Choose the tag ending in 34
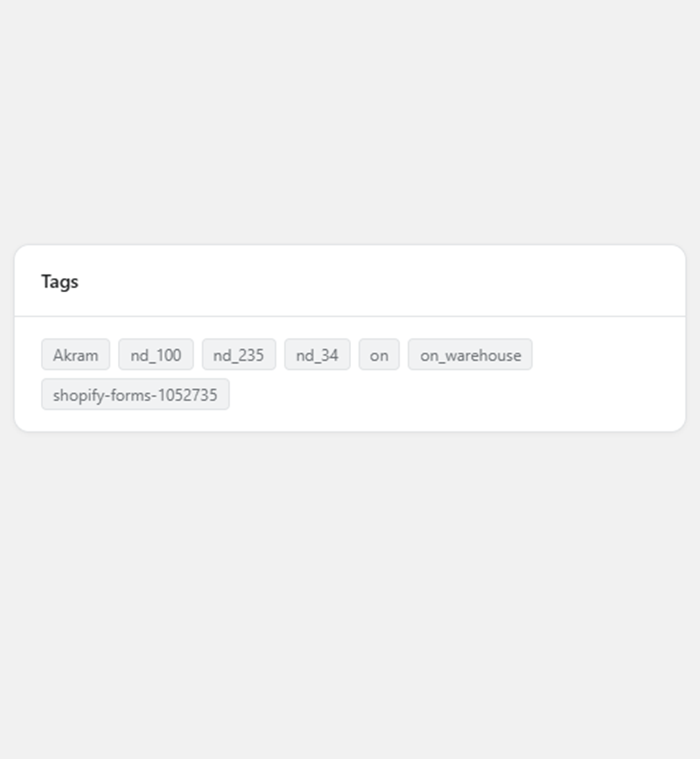Screen dimensions: 700x759 (x=317, y=355)
